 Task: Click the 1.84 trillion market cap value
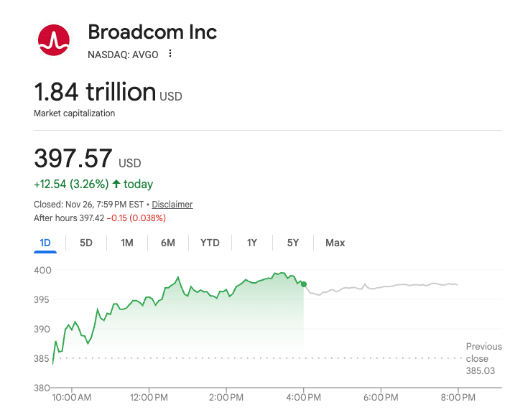95,92
